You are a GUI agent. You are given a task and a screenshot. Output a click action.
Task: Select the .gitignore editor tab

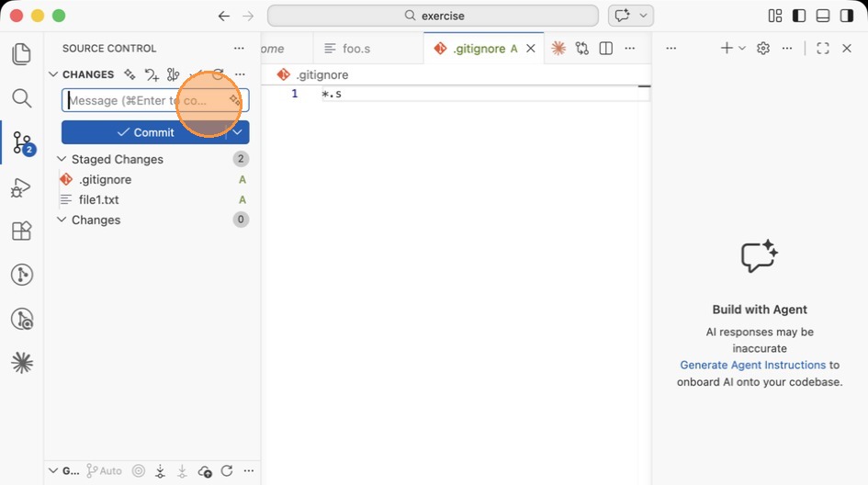(x=478, y=49)
